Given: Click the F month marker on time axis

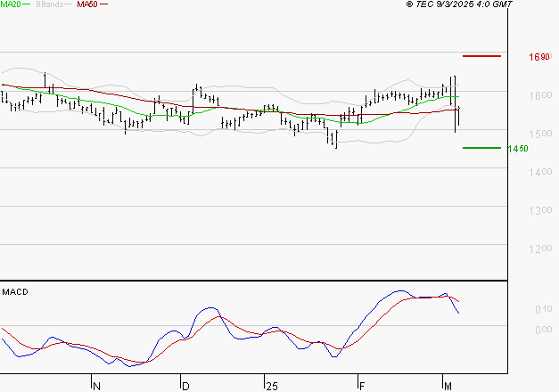Looking at the screenshot, I should coord(362,385).
